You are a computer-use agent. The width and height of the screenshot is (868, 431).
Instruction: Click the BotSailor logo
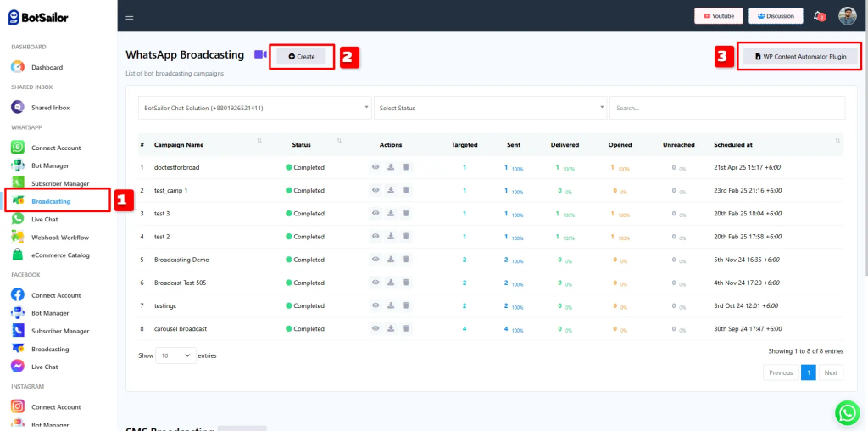tap(38, 17)
